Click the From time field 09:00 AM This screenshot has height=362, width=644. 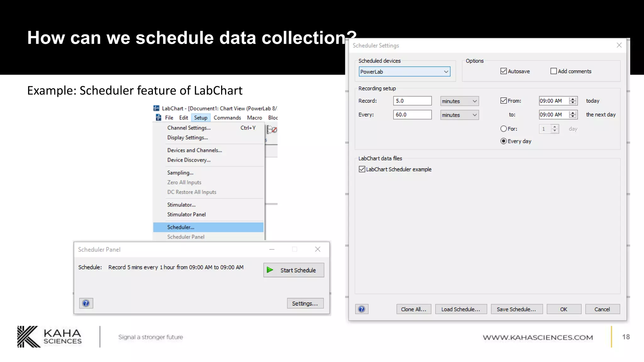coord(554,101)
